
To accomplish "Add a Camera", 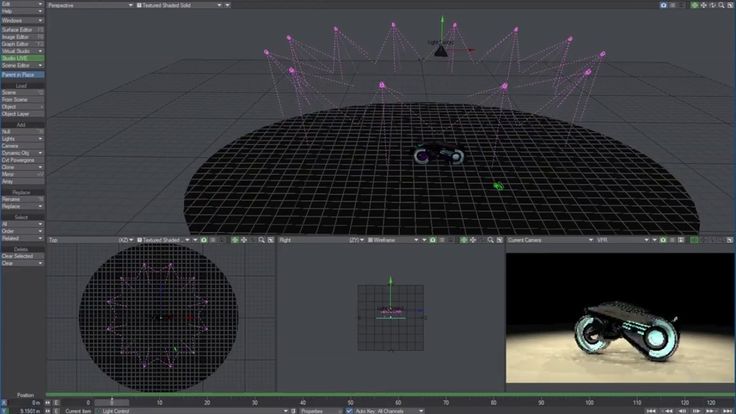I will [x=22, y=146].
